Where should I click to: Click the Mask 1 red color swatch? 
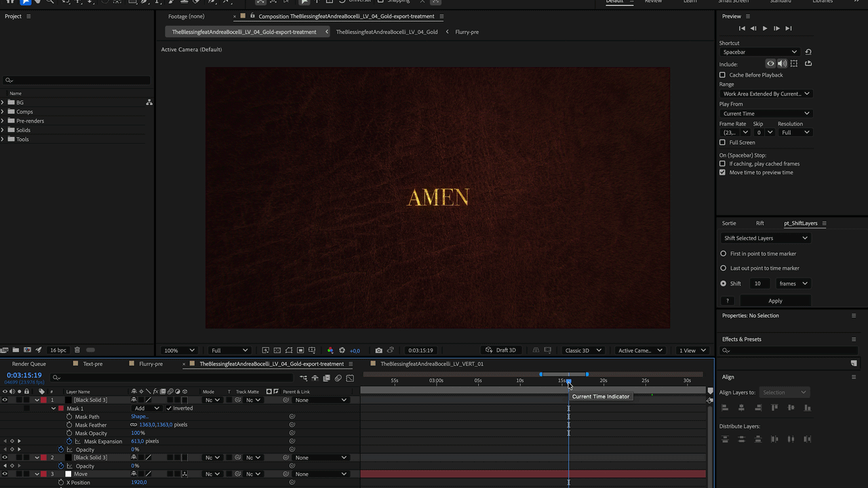[x=61, y=409]
